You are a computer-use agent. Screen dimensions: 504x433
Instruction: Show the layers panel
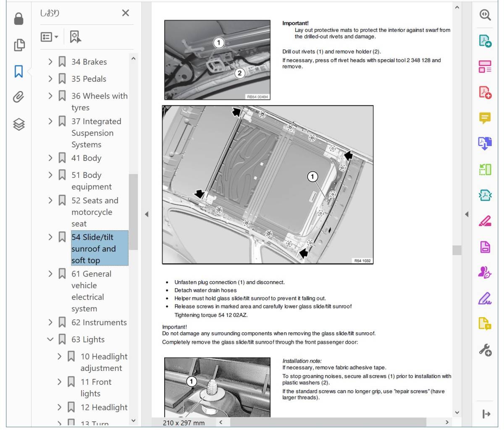[19, 124]
